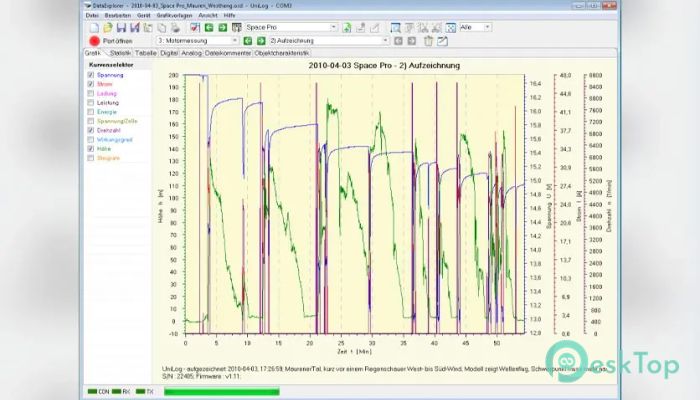Screen dimensions: 700x400
Task: Open a file with the folder icon
Action: (108, 28)
